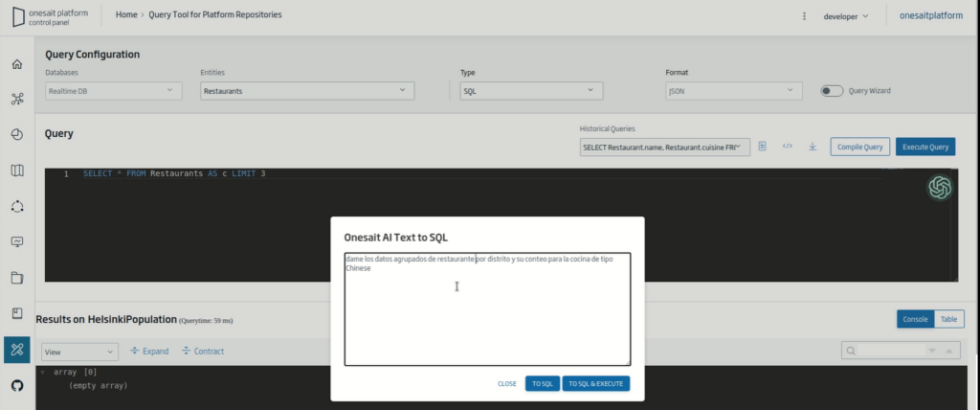Click the Execute Query button

click(925, 148)
